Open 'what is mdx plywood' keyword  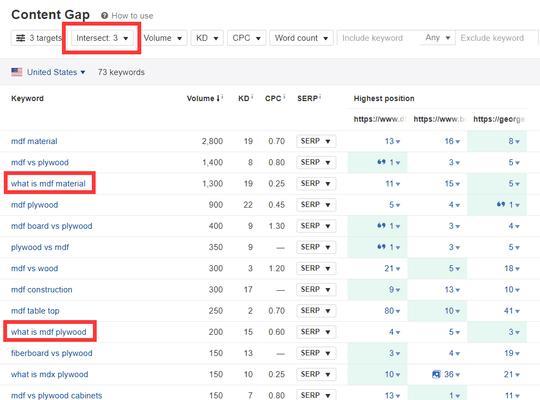pyautogui.click(x=50, y=375)
